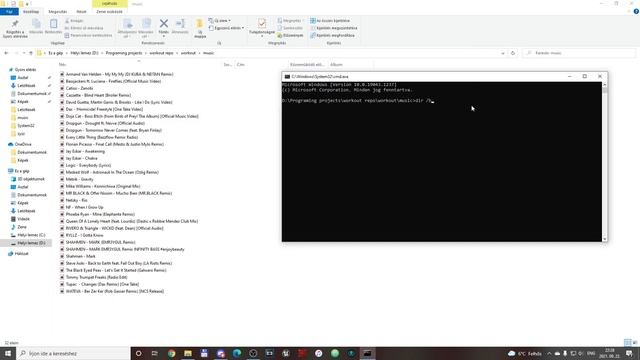Click the Törlés (delete) X icon

164,24
